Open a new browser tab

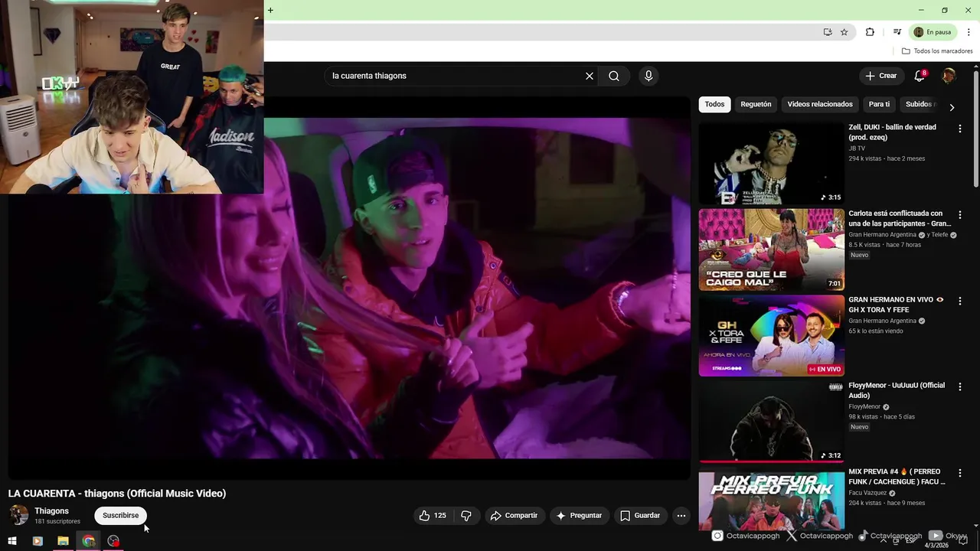click(270, 10)
